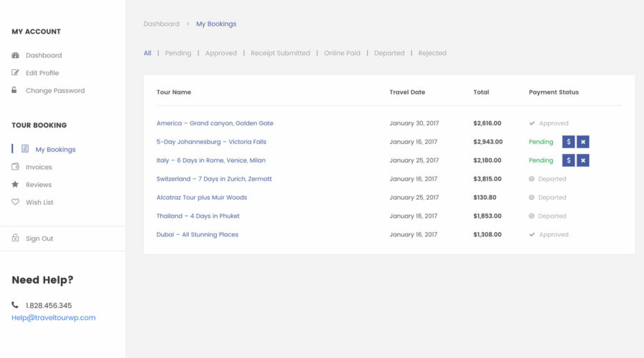Viewport: 644px width, 358px height.
Task: Click the Change Password lock icon
Action: point(15,90)
